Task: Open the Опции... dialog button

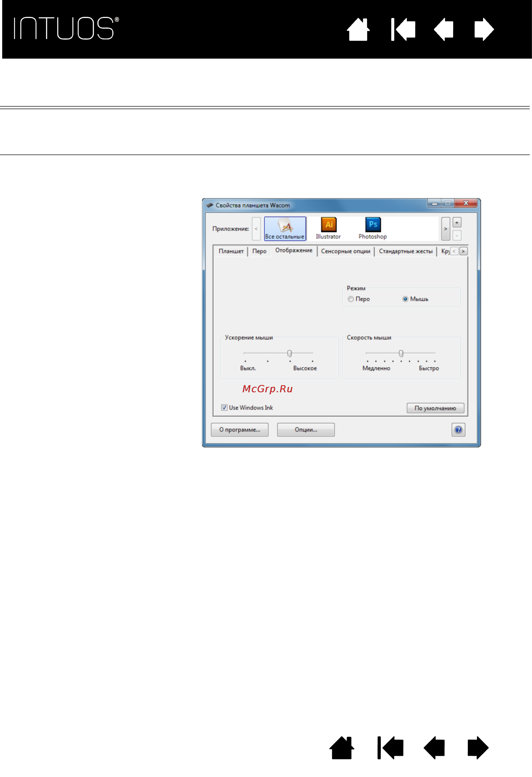Action: (x=306, y=430)
